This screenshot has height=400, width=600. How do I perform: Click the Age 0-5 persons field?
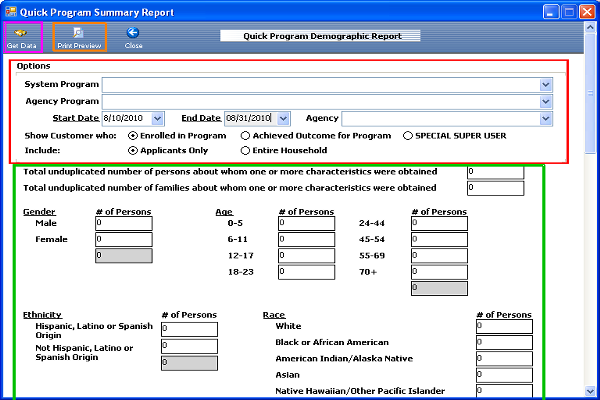click(x=307, y=223)
